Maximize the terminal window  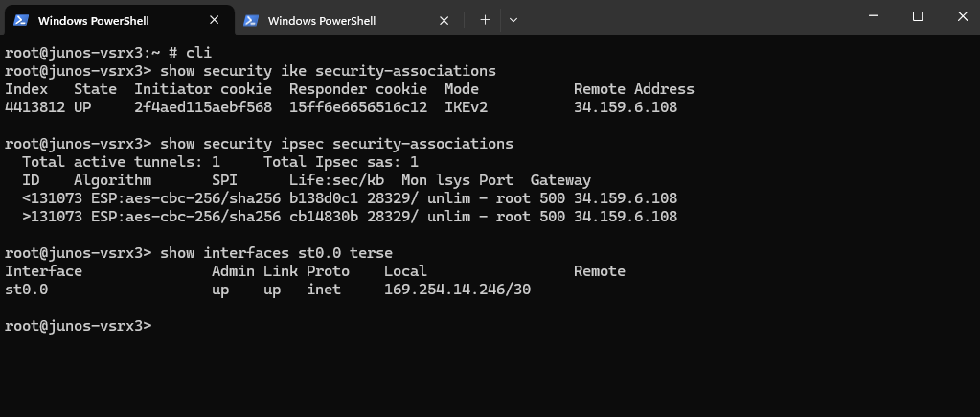pos(918,17)
